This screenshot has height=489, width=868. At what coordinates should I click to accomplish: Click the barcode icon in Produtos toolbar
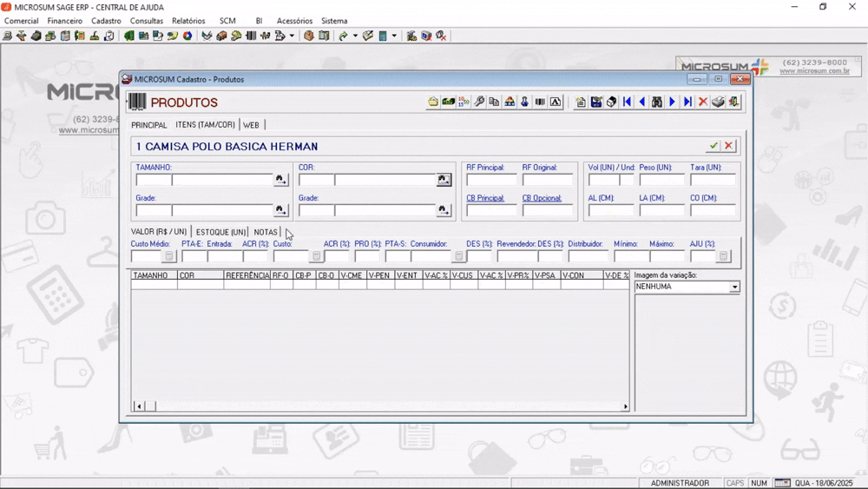540,102
